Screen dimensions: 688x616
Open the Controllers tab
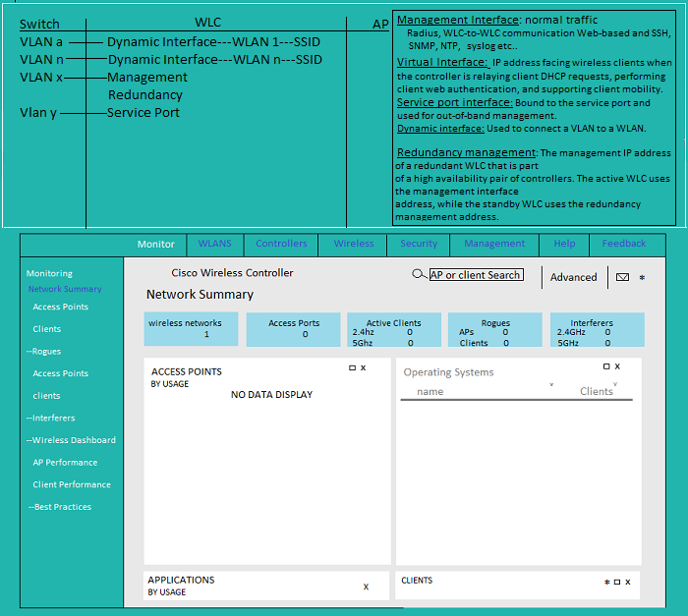pos(281,244)
